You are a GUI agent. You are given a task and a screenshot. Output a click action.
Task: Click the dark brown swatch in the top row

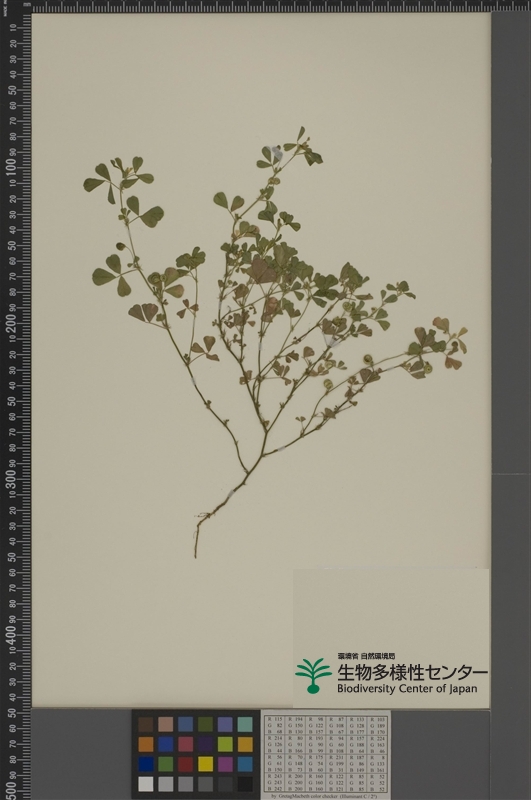[145, 724]
